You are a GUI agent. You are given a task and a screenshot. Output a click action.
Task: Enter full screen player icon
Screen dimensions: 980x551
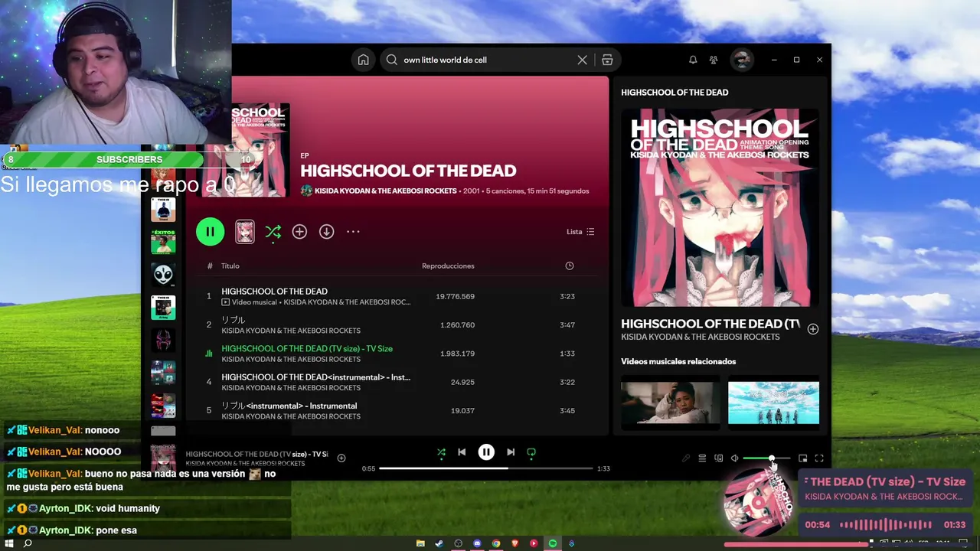819,458
